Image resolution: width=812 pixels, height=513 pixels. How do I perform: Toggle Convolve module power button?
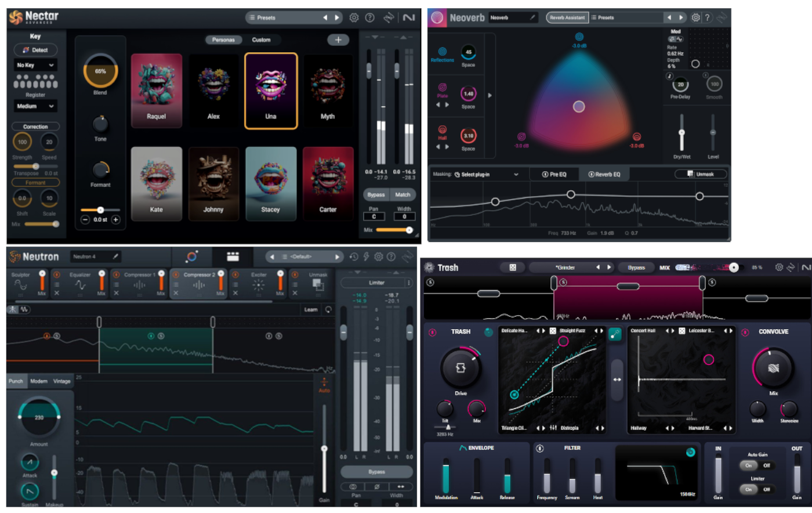[746, 332]
